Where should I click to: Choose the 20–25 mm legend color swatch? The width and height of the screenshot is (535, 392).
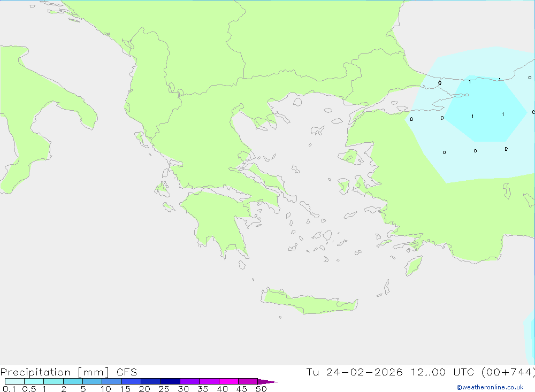pos(151,381)
